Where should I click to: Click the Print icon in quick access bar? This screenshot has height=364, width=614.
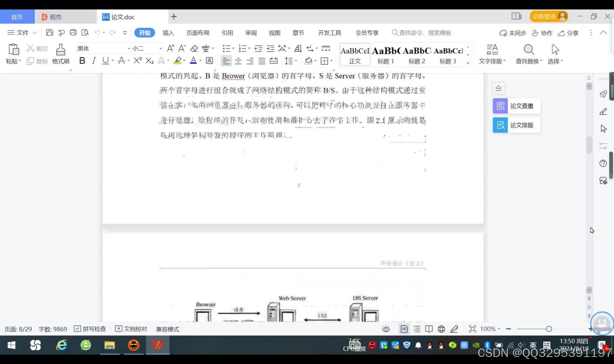click(73, 33)
